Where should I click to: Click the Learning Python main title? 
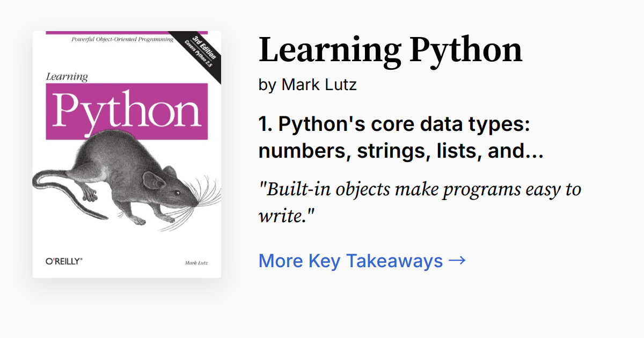coord(390,50)
